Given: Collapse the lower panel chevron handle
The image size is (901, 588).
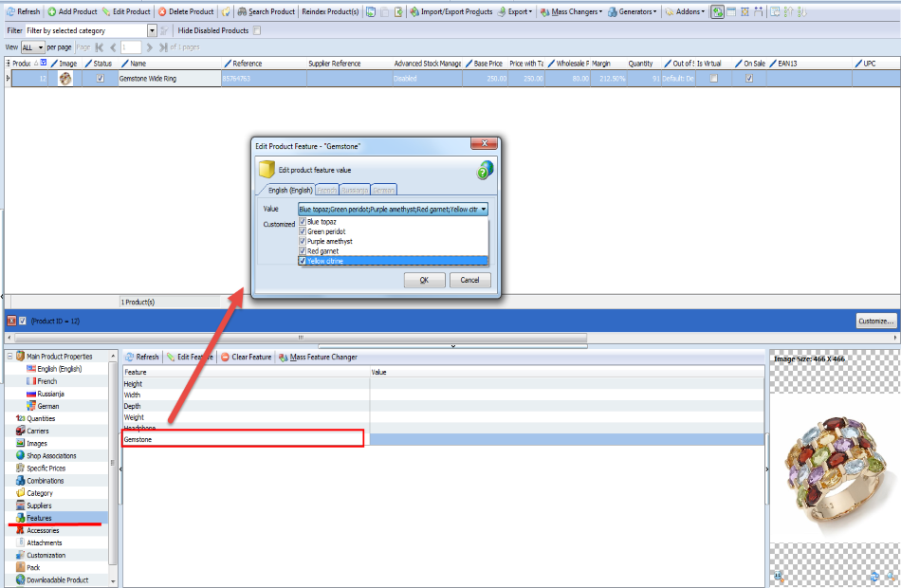Looking at the screenshot, I should (x=452, y=346).
